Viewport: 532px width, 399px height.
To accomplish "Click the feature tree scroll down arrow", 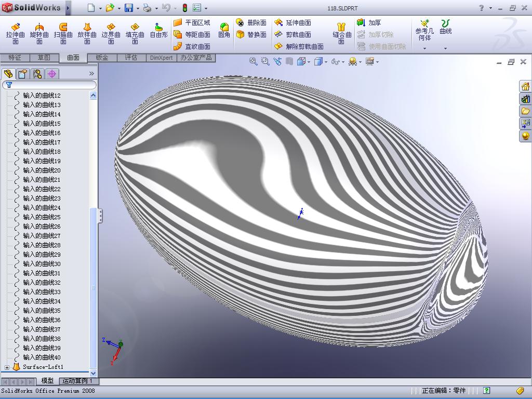I will point(94,373).
